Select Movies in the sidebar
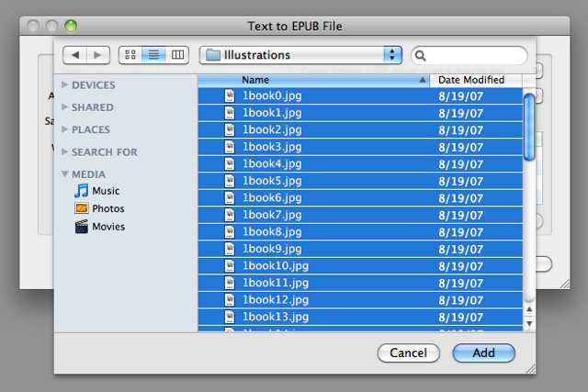Screen dimensions: 588x392 click(x=107, y=227)
